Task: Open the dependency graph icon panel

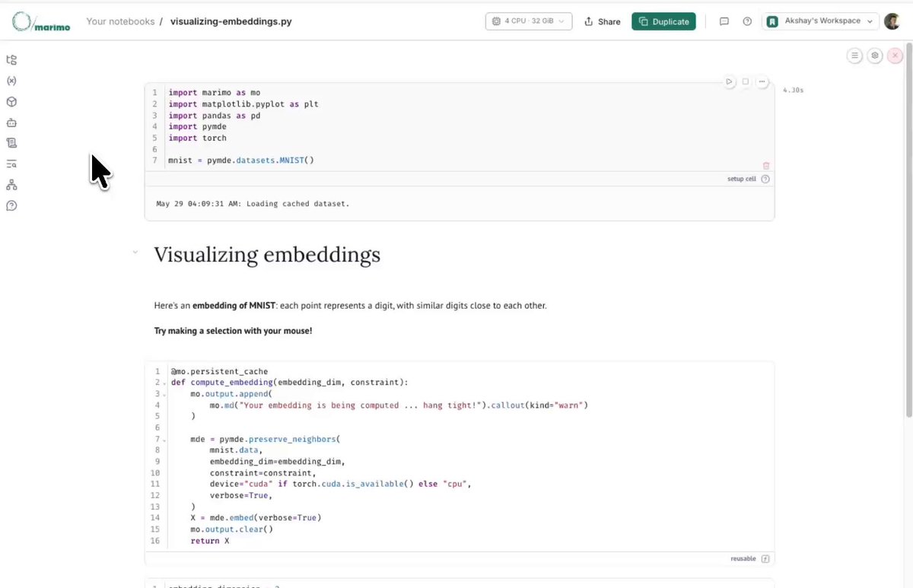Action: (x=11, y=185)
